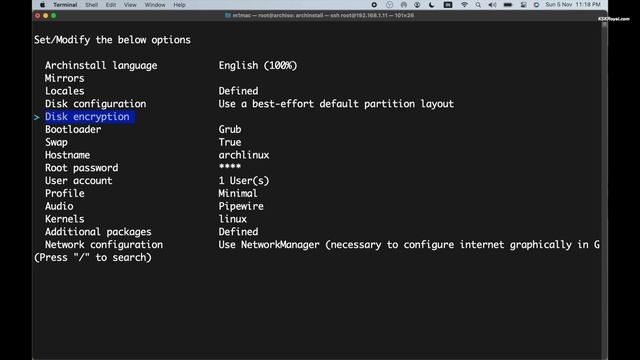Open the Terminal application menu
Image resolution: width=640 pixels, height=360 pixels.
click(65, 5)
